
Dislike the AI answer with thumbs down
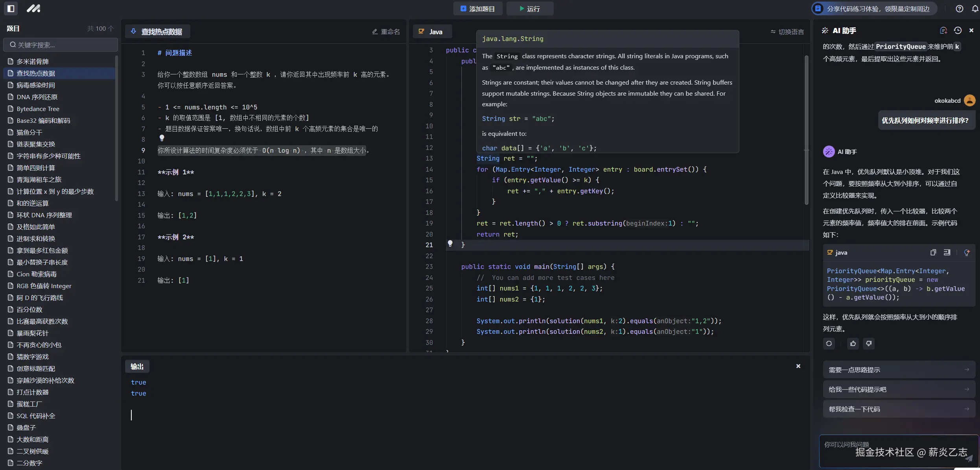(869, 344)
